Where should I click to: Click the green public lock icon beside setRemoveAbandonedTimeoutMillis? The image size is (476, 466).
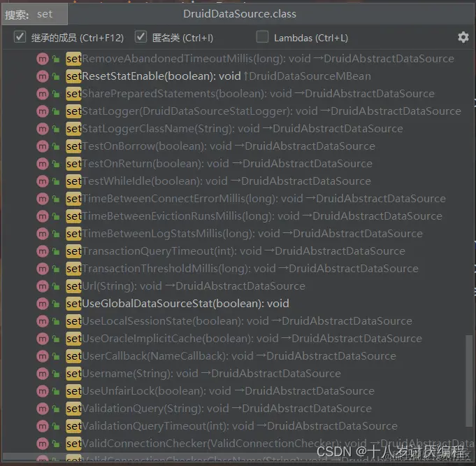click(56, 59)
